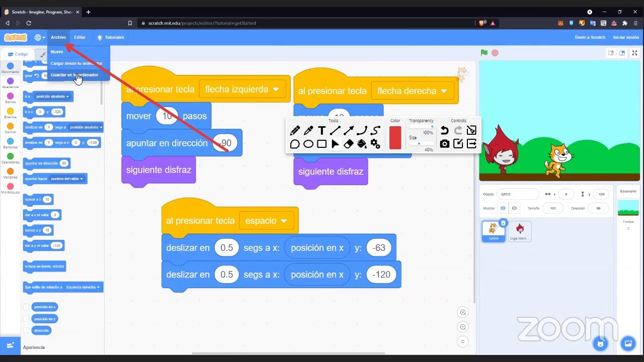The image size is (644, 362).
Task: Open the Archivo menu
Action: click(58, 37)
